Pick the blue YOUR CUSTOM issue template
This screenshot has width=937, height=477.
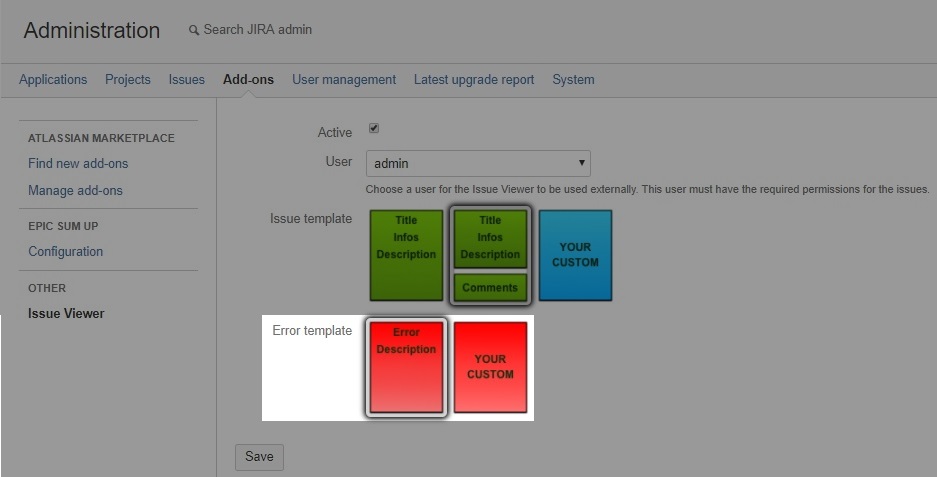click(x=575, y=255)
